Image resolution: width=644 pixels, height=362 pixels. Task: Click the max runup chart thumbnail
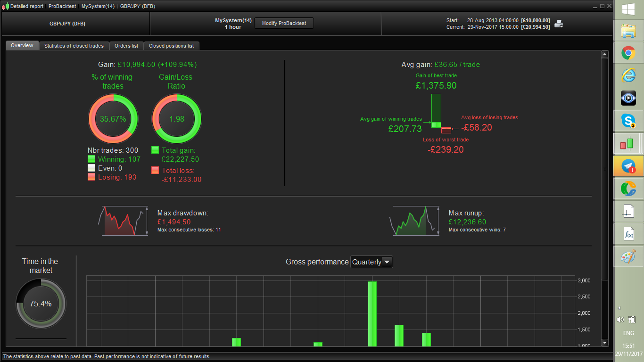415,221
